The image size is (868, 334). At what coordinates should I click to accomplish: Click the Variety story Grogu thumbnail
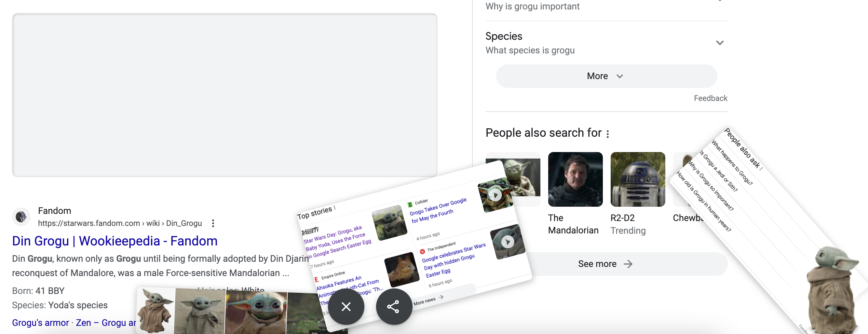coord(389,223)
